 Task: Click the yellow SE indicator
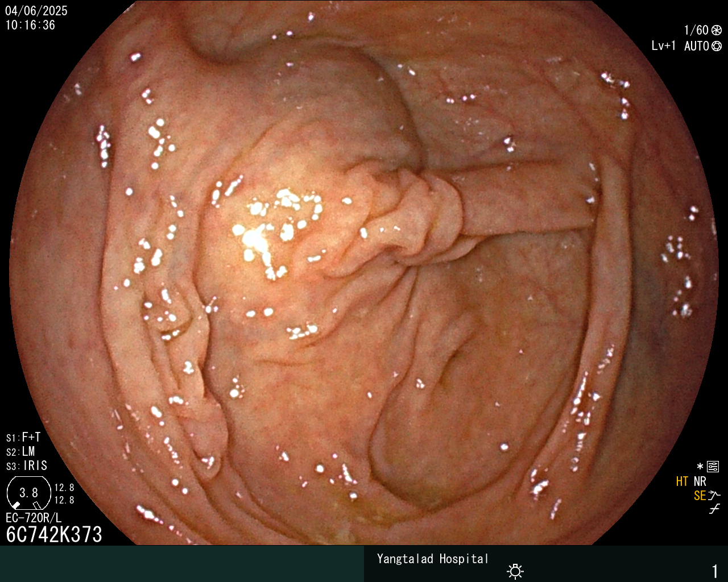click(700, 496)
